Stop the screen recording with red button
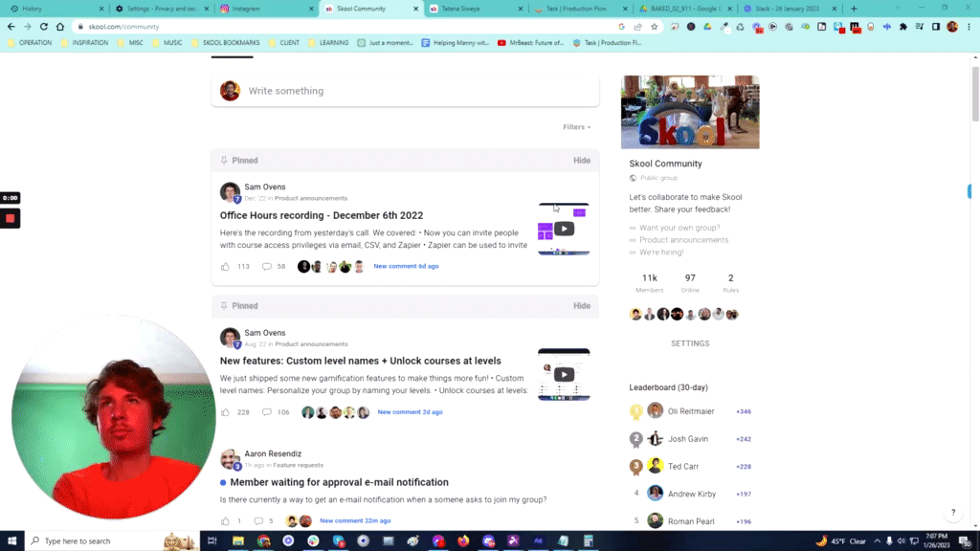The image size is (980, 551). [x=10, y=218]
